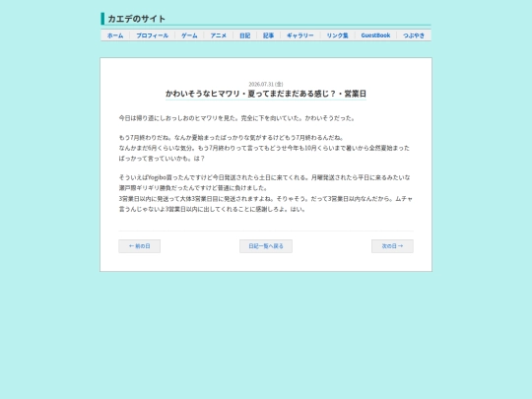The width and height of the screenshot is (532, 399).
Task: Open the ギャラリー page
Action: [300, 35]
